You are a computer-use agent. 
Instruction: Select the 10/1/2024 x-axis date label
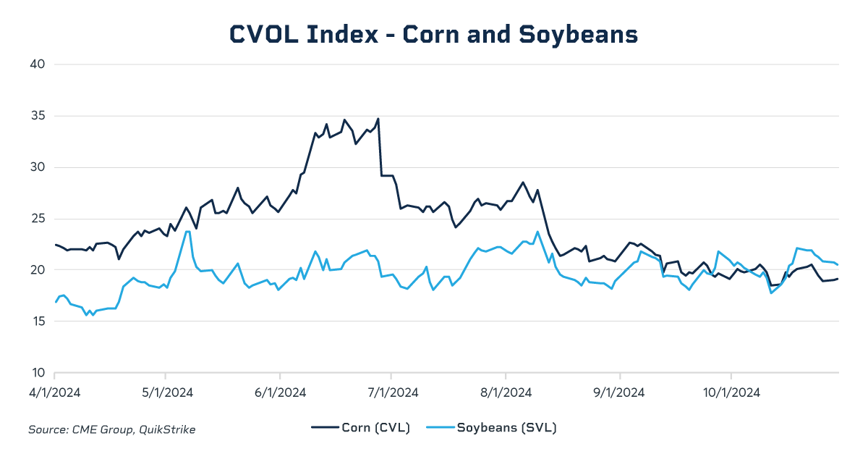(731, 392)
